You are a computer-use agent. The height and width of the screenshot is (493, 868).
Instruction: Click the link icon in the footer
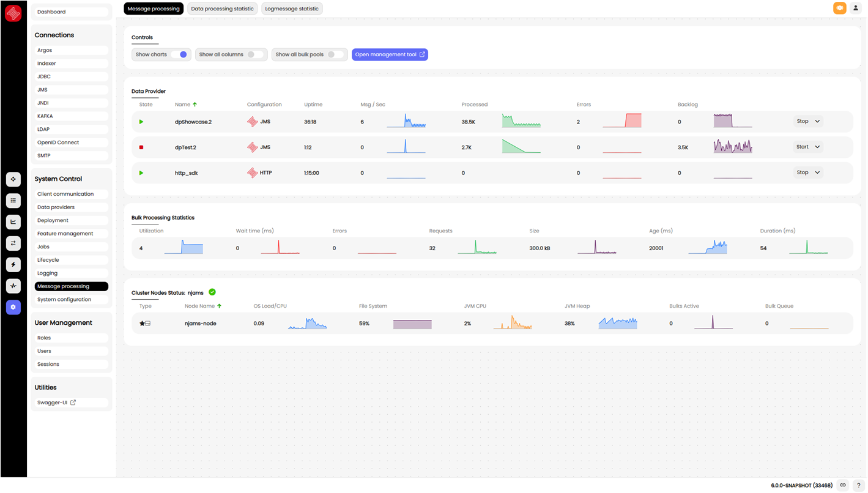click(x=843, y=485)
